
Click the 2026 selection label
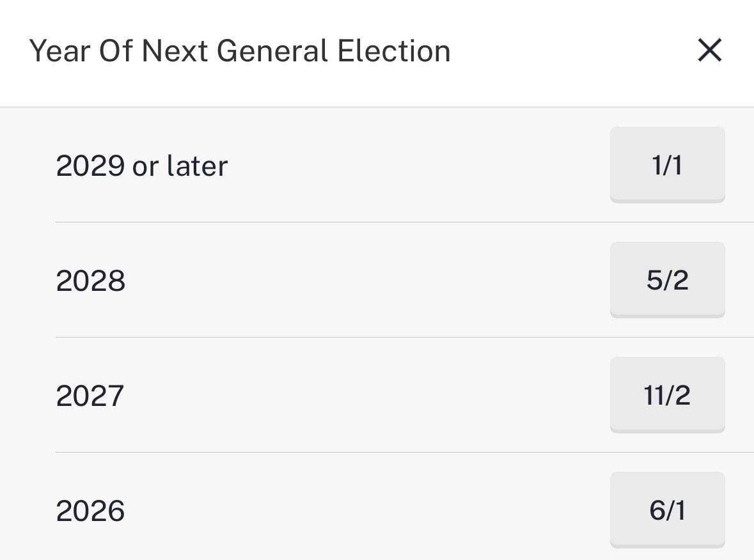90,511
